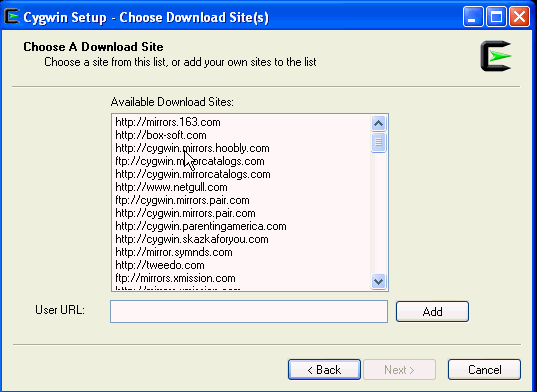Screen dimensions: 541x392
Task: Select http://mirrors.163.com
Action: (x=168, y=122)
